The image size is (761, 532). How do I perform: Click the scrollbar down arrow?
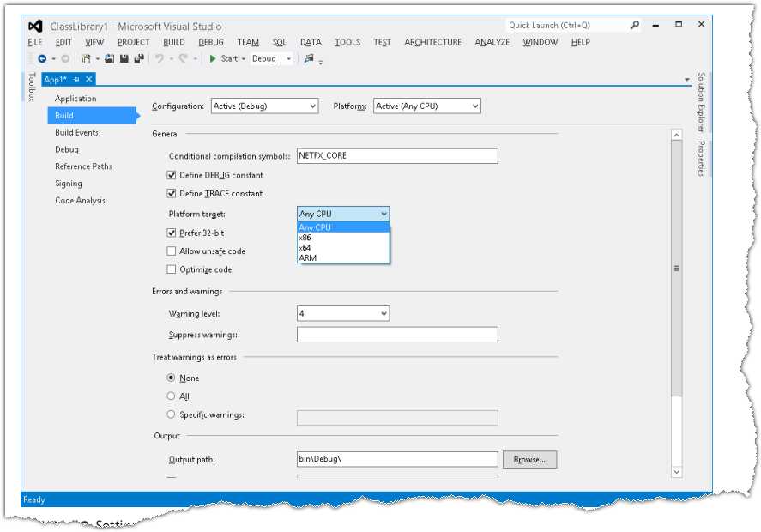677,472
